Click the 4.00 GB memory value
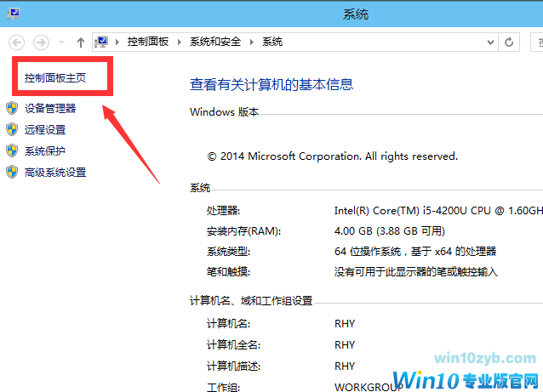This screenshot has height=392, width=543. [390, 230]
